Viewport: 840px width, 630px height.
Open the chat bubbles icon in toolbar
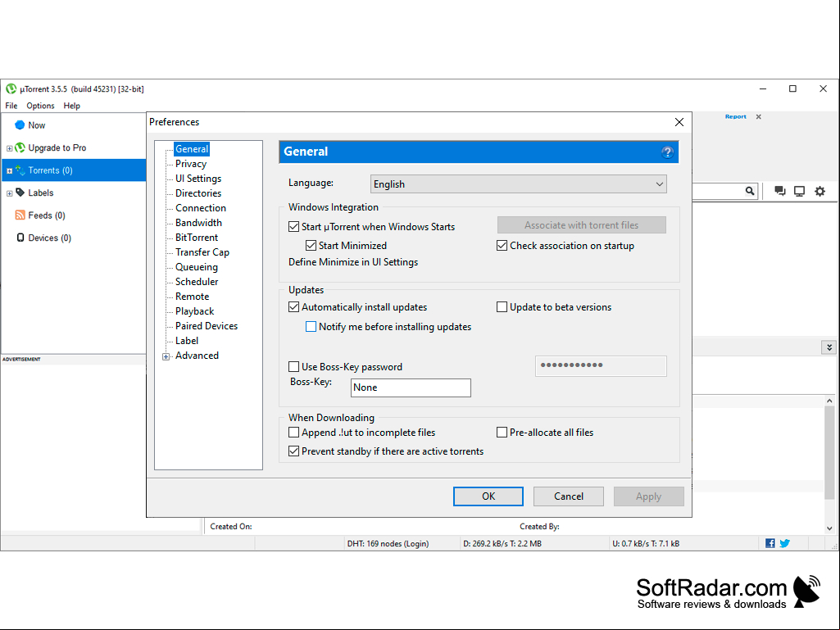pos(780,191)
